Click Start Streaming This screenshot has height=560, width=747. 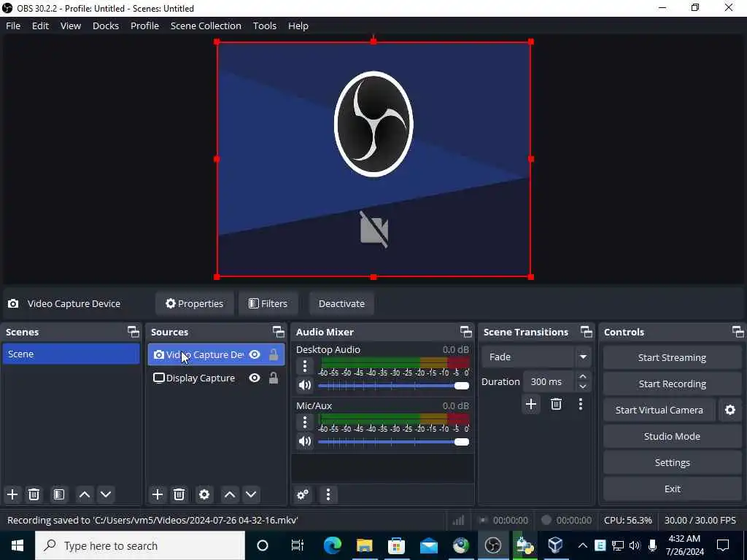click(672, 357)
